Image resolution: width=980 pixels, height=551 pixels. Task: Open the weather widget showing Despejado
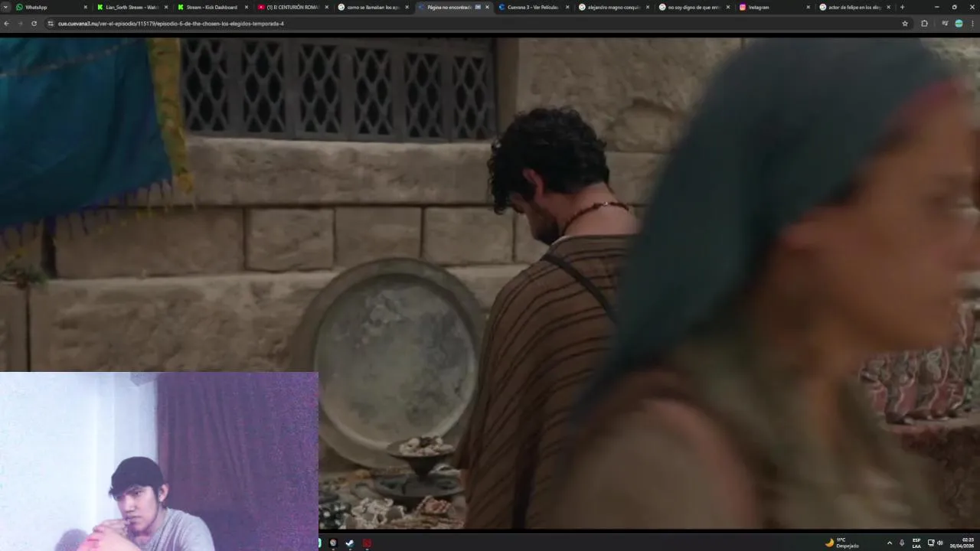842,543
